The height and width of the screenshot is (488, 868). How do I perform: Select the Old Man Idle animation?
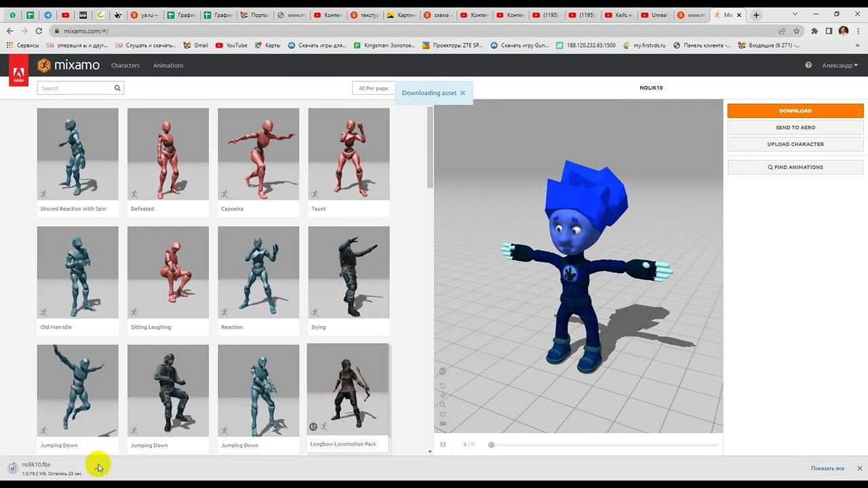point(77,281)
